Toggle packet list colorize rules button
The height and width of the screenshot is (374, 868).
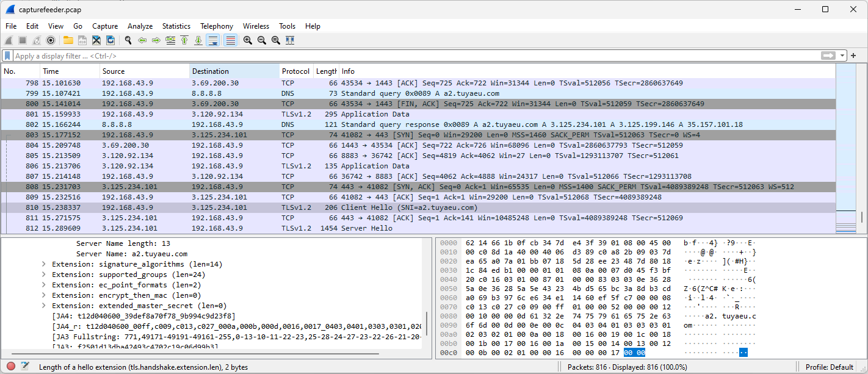click(x=230, y=40)
